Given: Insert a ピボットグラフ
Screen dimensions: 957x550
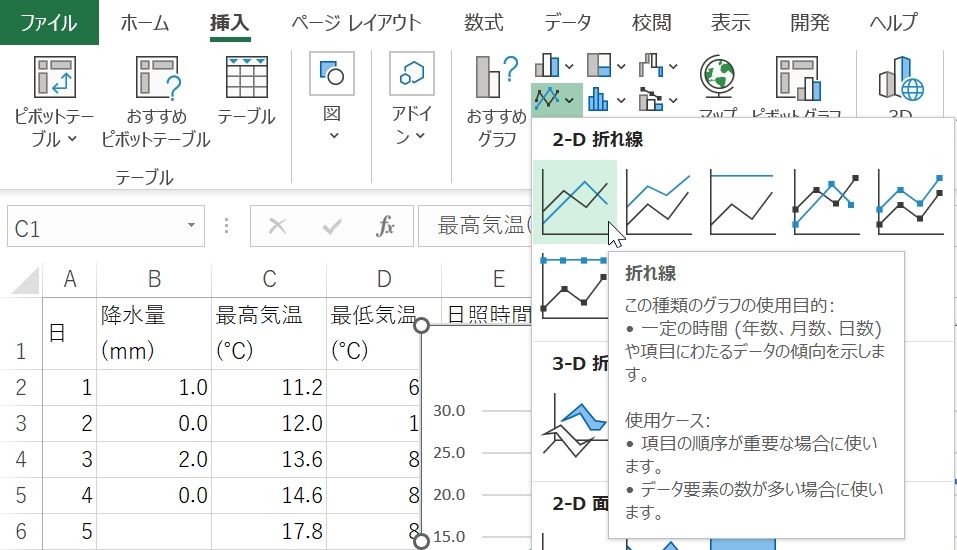Looking at the screenshot, I should (x=797, y=85).
